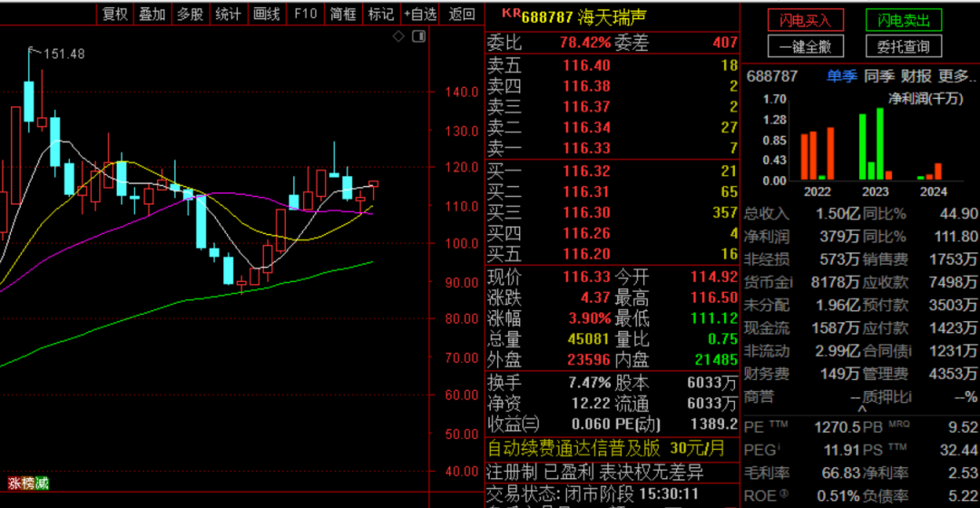Click the 涨幅 3.90% value

coord(590,318)
